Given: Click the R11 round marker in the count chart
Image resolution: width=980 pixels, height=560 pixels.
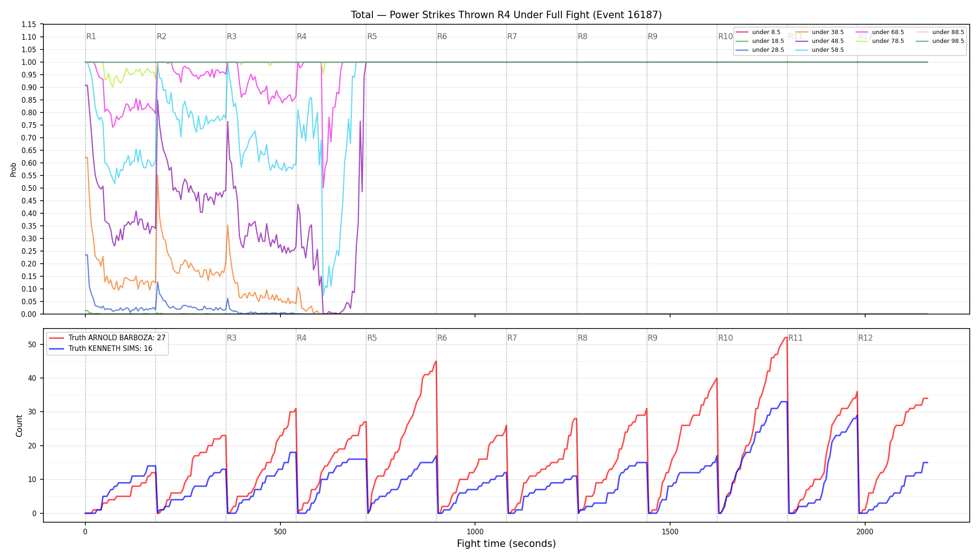Looking at the screenshot, I should point(796,338).
